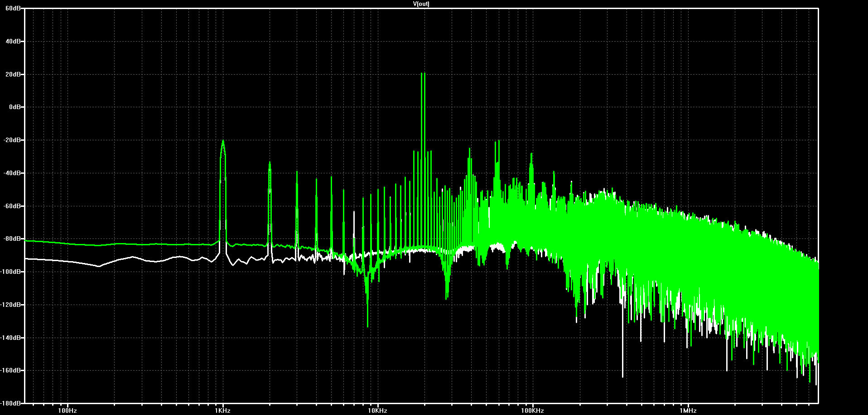
Task: Click the -120dB axis label
Action: [x=11, y=305]
